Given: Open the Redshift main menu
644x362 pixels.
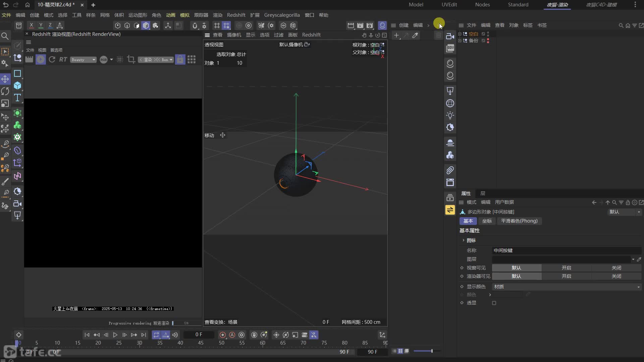Looking at the screenshot, I should (236, 15).
